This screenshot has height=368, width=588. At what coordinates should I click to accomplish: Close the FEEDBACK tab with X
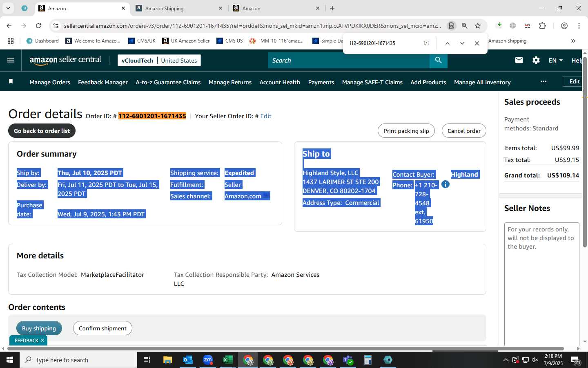(x=42, y=340)
